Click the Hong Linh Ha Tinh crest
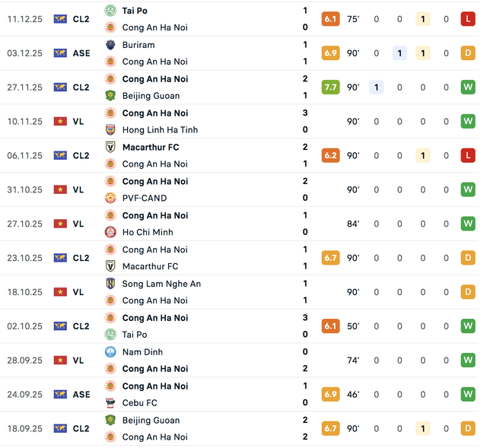The image size is (487, 448). [x=110, y=130]
